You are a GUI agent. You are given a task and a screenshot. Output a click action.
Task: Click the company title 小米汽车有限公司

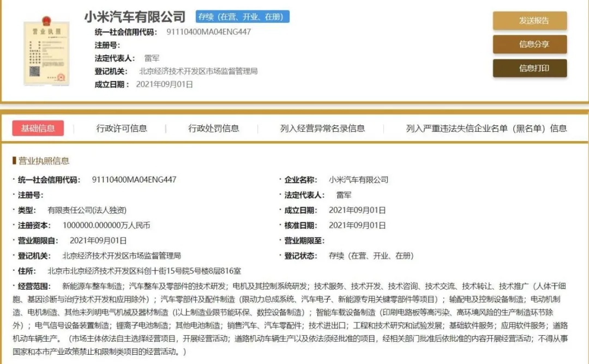(x=135, y=17)
